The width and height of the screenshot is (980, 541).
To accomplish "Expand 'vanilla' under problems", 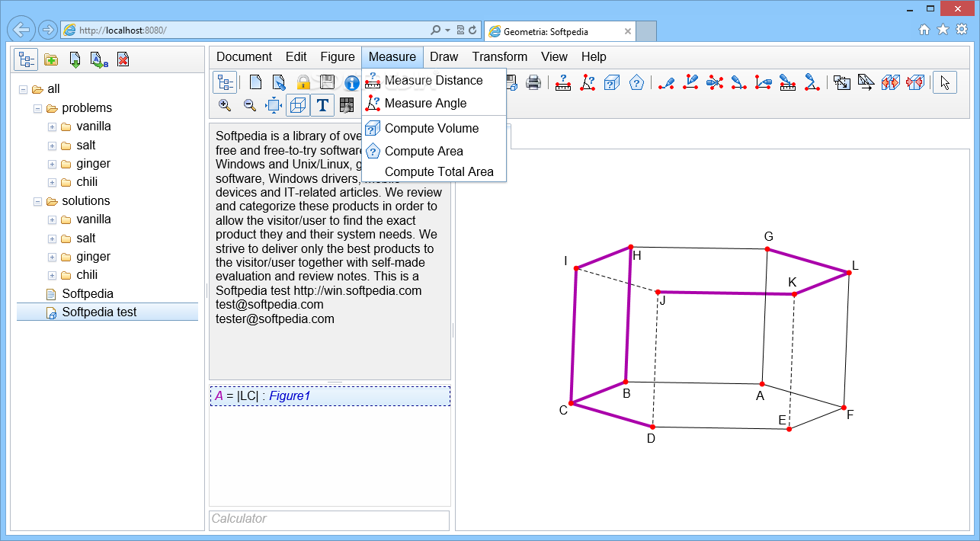I will pyautogui.click(x=52, y=126).
